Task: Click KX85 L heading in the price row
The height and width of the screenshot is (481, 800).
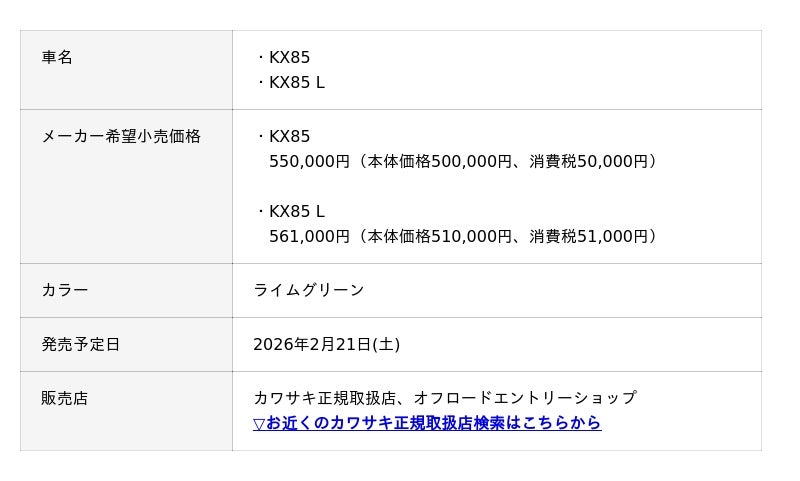Action: [296, 212]
